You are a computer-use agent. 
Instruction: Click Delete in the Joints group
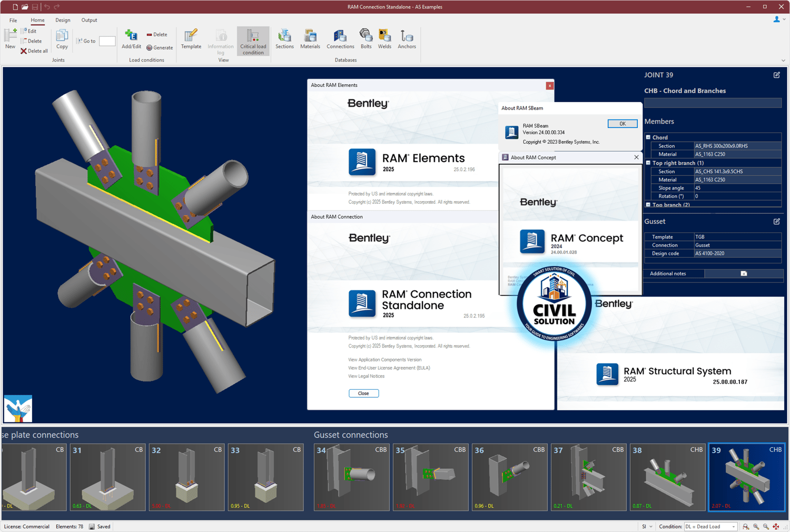pyautogui.click(x=32, y=41)
